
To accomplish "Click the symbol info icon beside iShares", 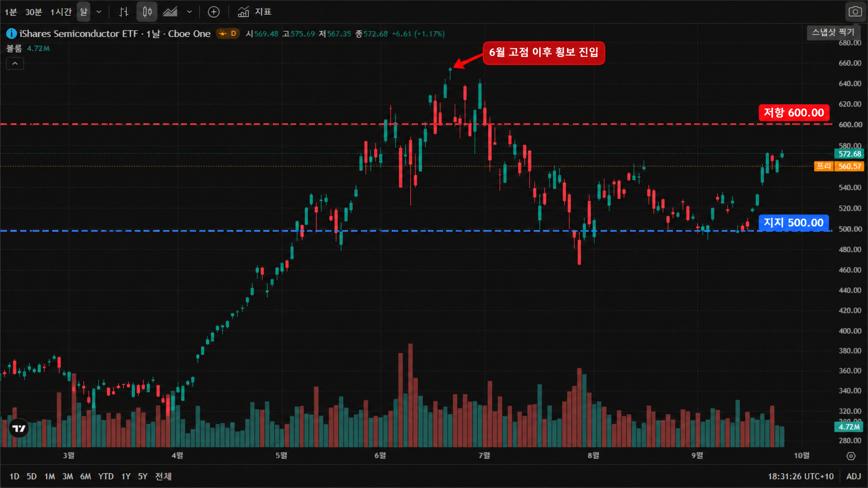I will [x=11, y=33].
